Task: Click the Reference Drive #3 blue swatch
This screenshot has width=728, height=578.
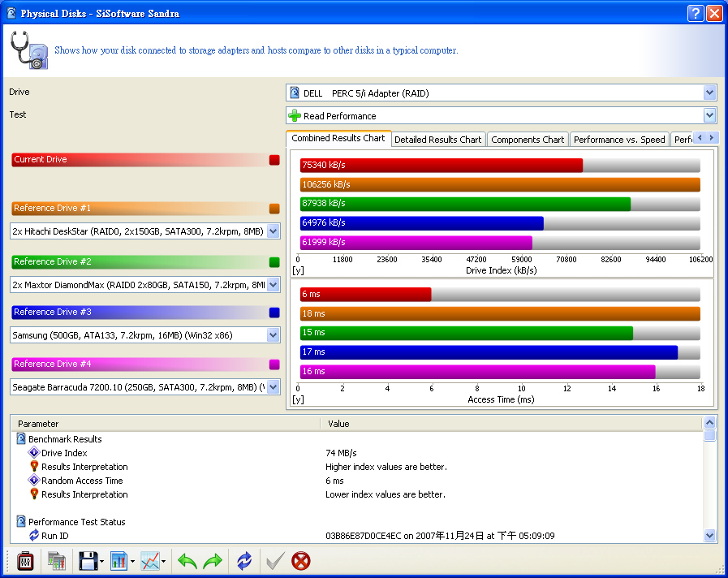Action: click(x=274, y=313)
